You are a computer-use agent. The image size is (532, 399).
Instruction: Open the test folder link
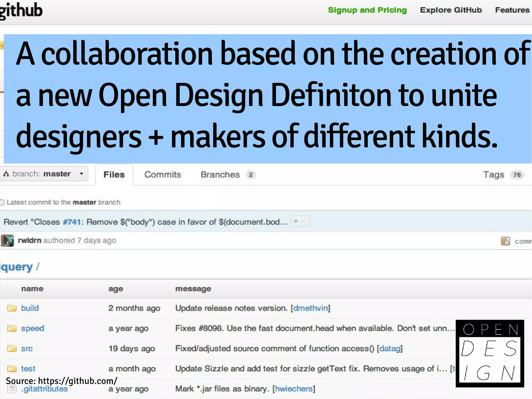click(28, 369)
